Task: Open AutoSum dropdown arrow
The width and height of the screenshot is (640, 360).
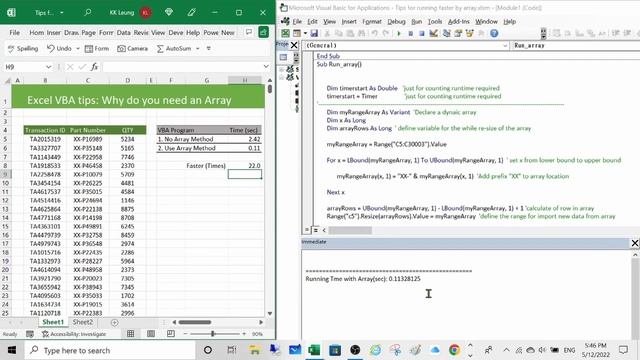Action: point(198,49)
